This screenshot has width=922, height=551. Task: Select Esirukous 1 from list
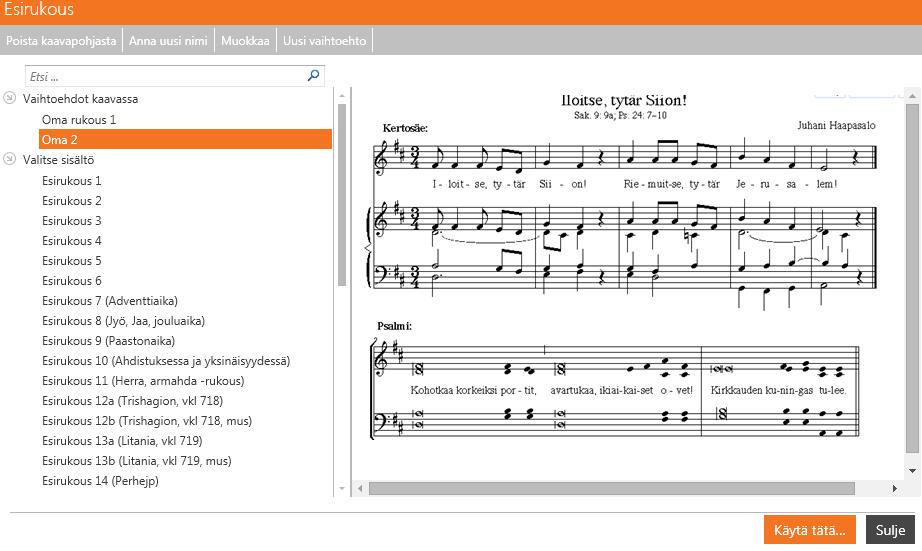coord(71,181)
